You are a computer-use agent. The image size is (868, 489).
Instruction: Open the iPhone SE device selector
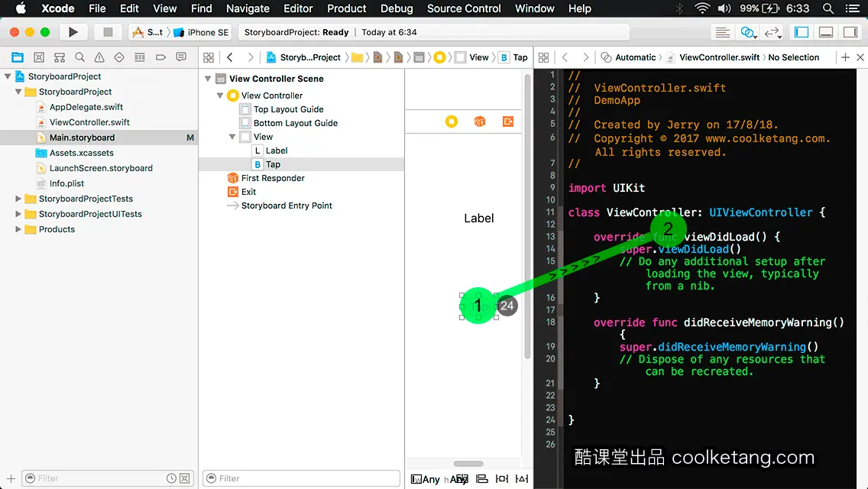[201, 32]
